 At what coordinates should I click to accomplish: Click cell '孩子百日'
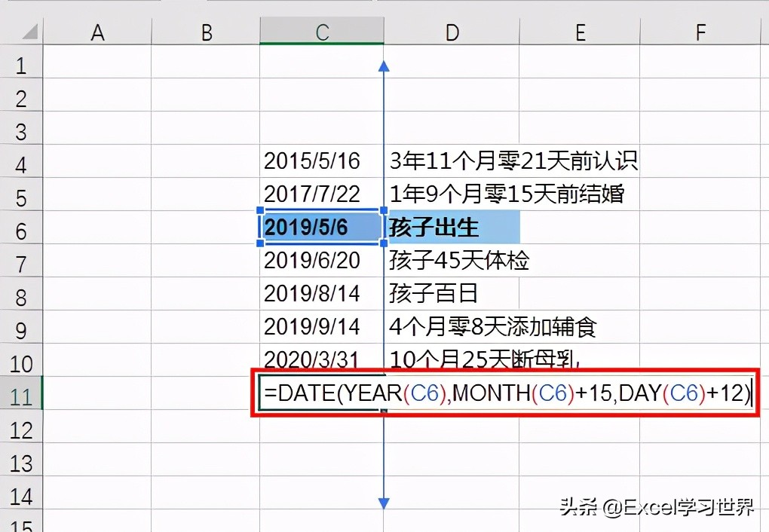click(x=452, y=294)
